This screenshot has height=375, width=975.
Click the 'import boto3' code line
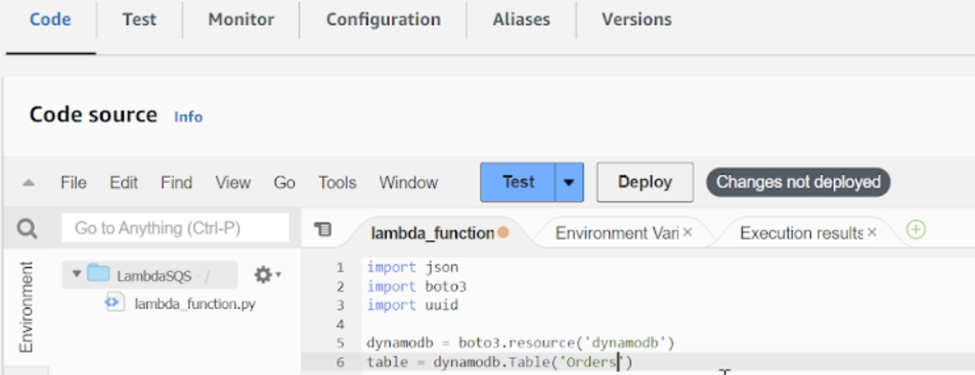click(417, 287)
